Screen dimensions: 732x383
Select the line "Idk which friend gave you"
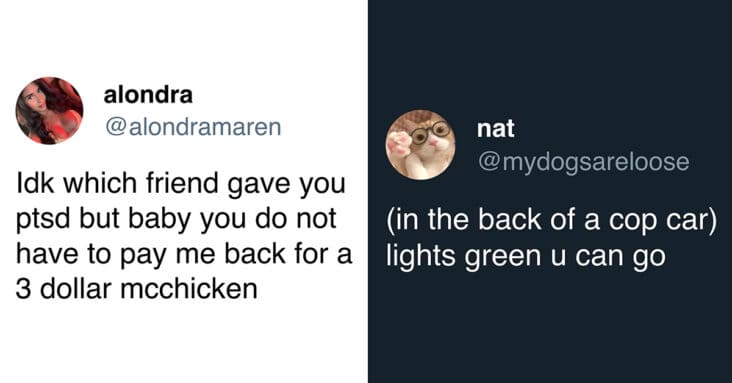pyautogui.click(x=181, y=183)
